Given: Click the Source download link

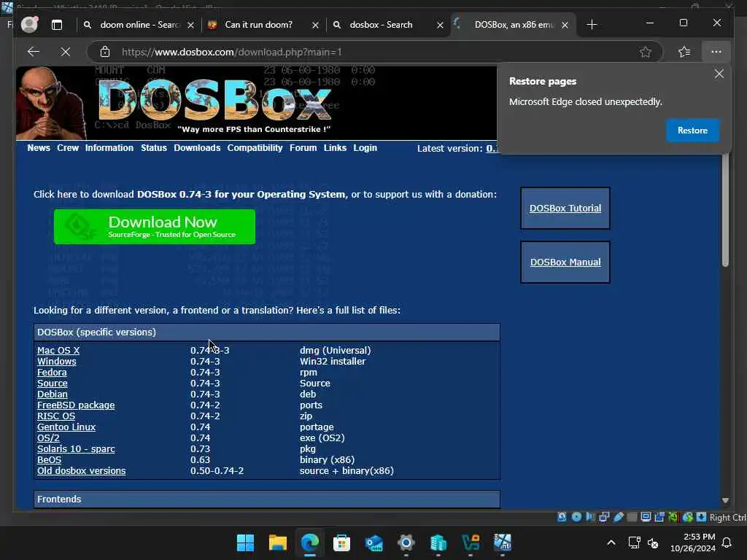Looking at the screenshot, I should tap(53, 384).
